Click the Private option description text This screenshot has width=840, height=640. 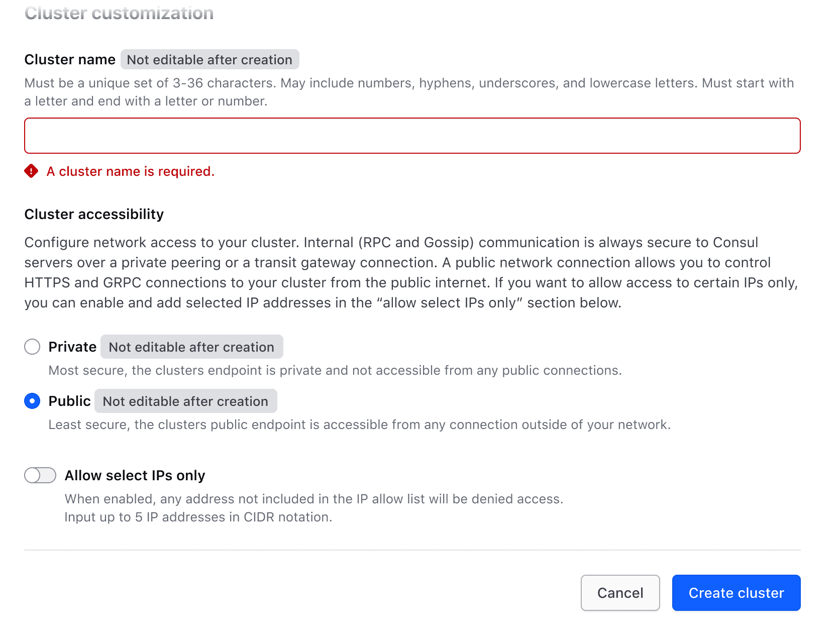tap(335, 370)
